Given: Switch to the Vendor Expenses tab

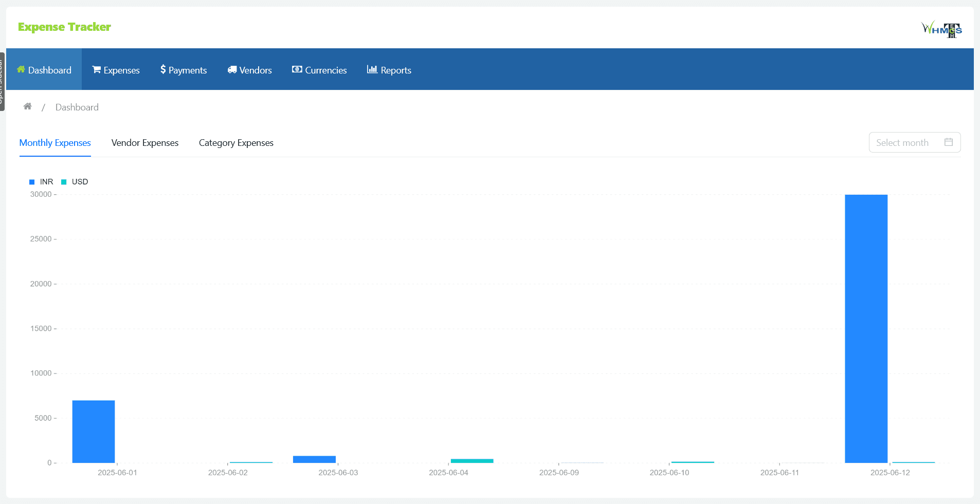Looking at the screenshot, I should click(x=145, y=143).
